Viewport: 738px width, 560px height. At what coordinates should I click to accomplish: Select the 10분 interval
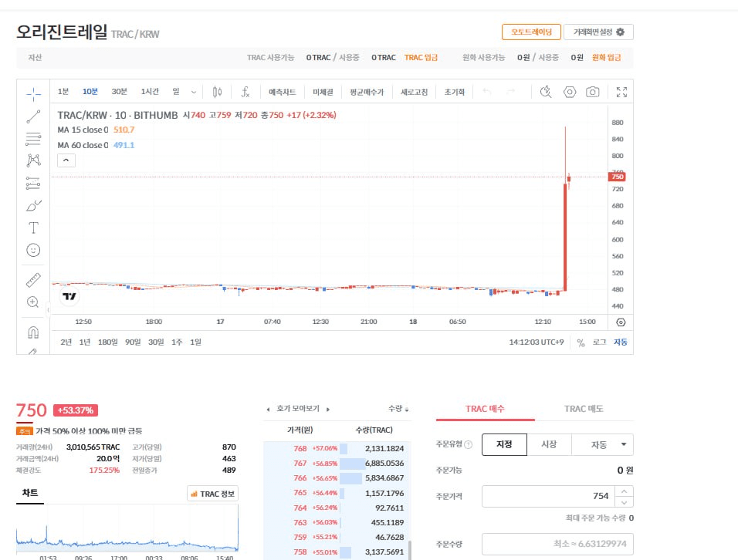click(90, 92)
